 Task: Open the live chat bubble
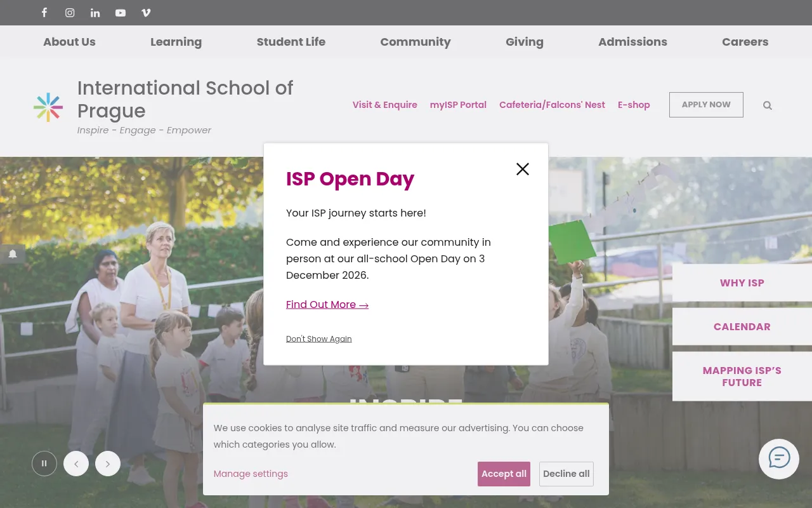[779, 458]
